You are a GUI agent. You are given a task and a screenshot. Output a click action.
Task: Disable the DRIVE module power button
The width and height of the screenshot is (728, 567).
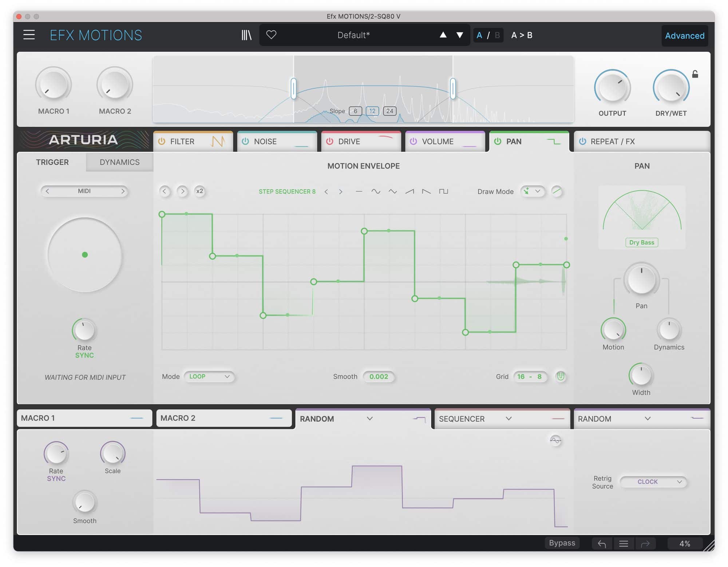pos(329,141)
